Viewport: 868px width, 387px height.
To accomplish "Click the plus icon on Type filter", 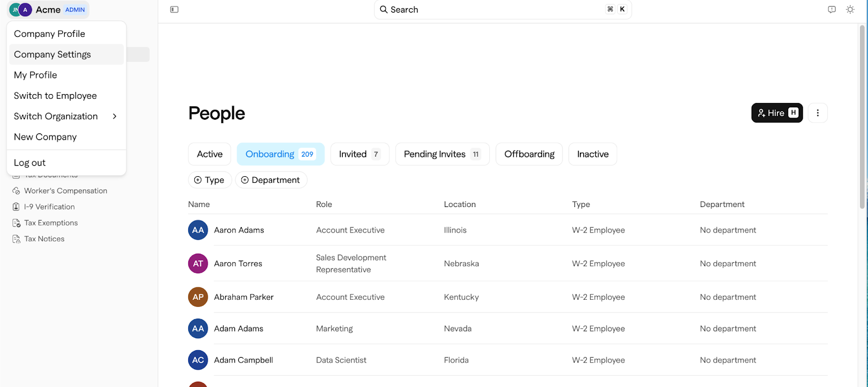I will tap(197, 180).
